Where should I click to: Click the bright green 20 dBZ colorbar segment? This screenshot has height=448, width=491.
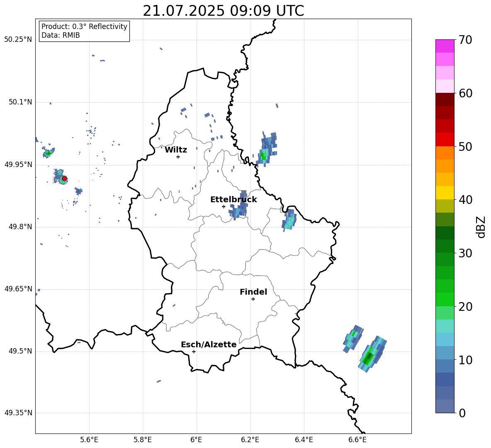tap(445, 299)
